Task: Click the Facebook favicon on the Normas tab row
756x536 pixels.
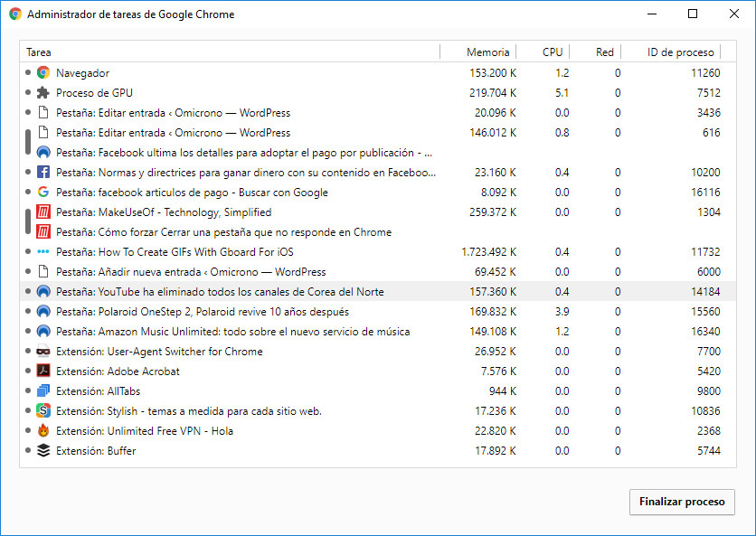Action: (43, 172)
